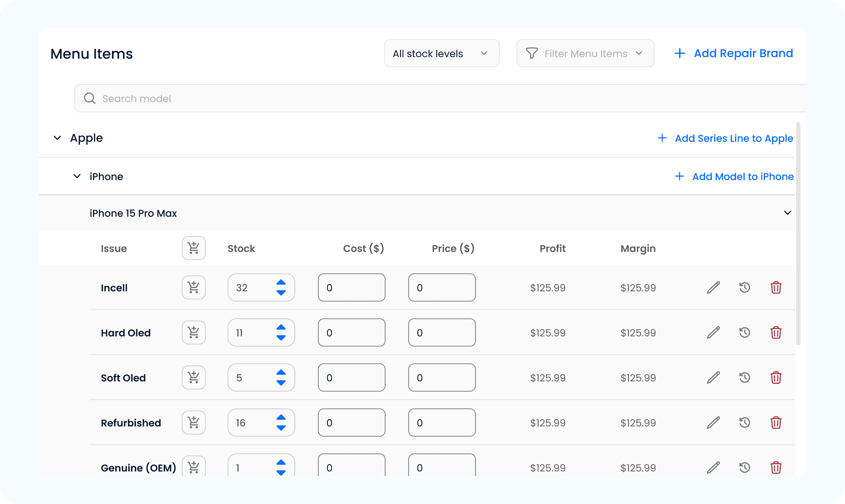Open the Filter Menu Items dropdown
Image resolution: width=845 pixels, height=504 pixels.
tap(585, 53)
